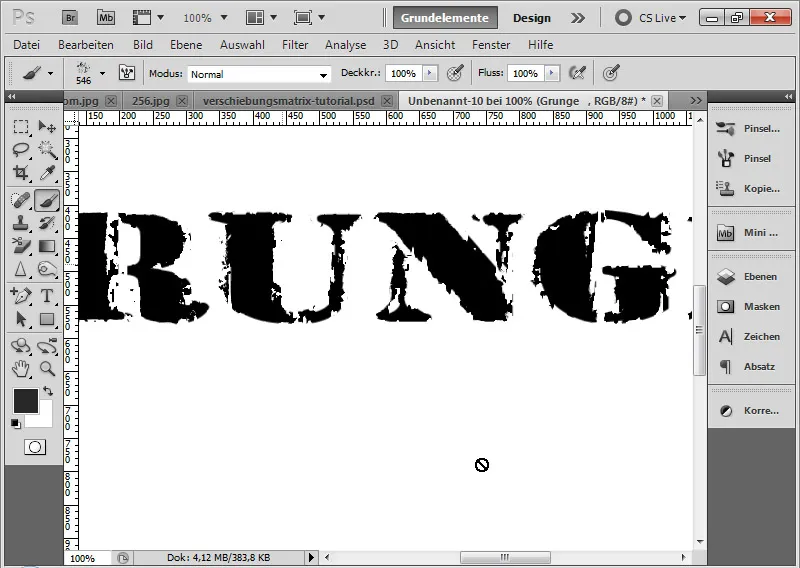Show hidden document tabs chevron
This screenshot has width=800, height=568.
696,101
